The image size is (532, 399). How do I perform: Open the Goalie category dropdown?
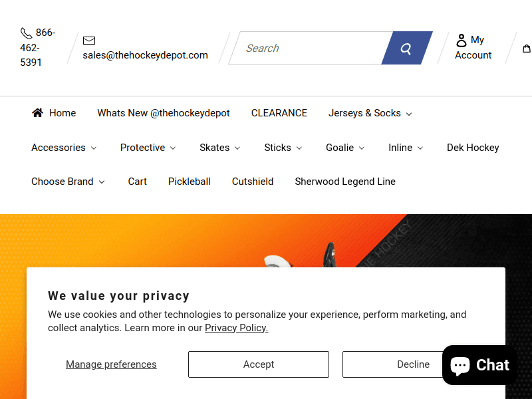[x=345, y=148]
